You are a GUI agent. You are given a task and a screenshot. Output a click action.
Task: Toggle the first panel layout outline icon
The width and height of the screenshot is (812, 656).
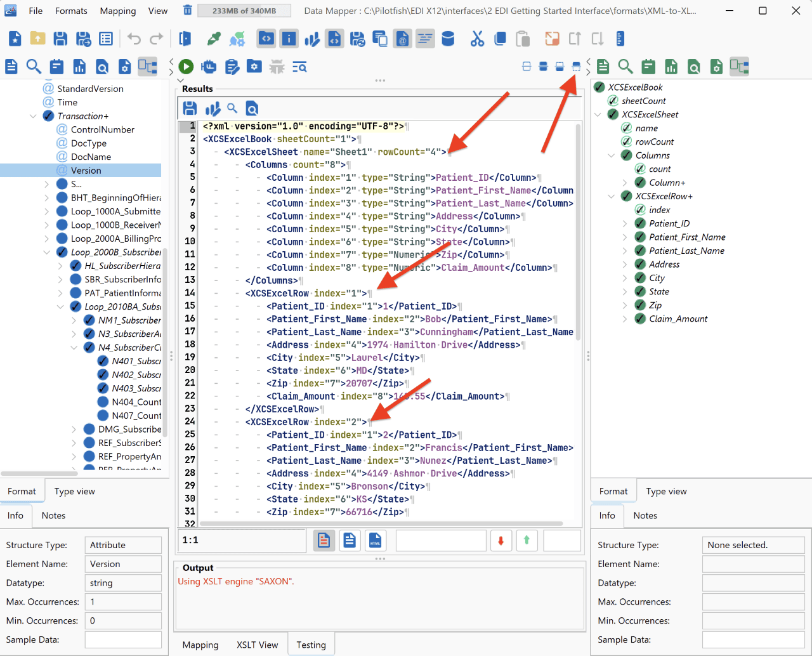pyautogui.click(x=527, y=67)
